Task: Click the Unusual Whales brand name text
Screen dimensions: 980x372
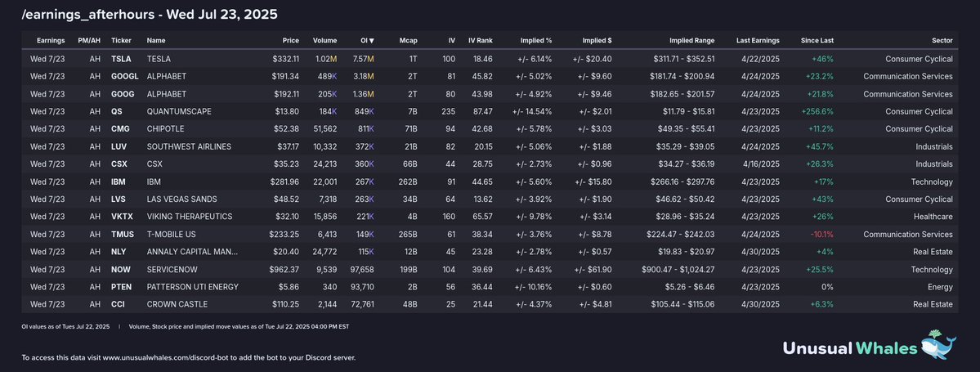Action: 849,347
